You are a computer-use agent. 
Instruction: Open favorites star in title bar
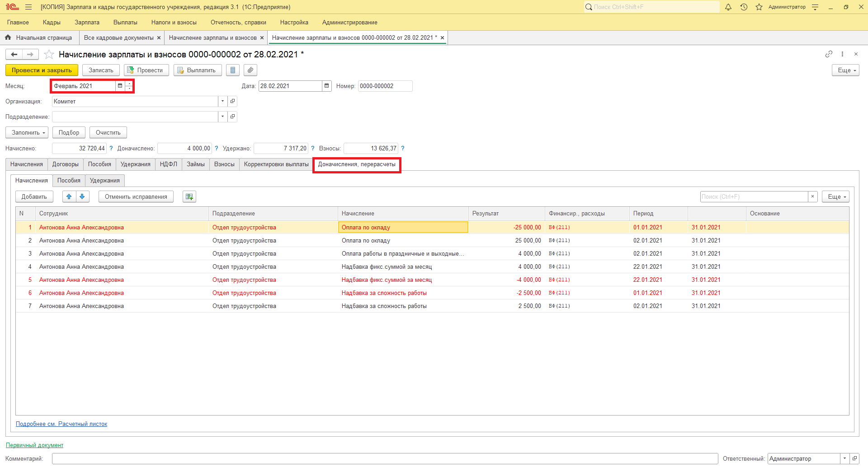tap(759, 7)
